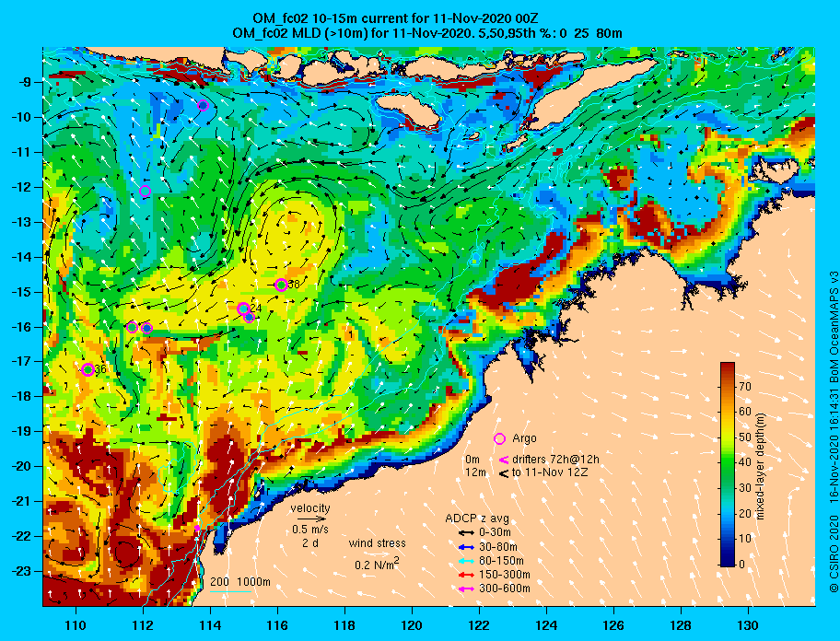Click the '2 d' label under velocity
Viewport: 840px width, 641px height.
pyautogui.click(x=310, y=542)
